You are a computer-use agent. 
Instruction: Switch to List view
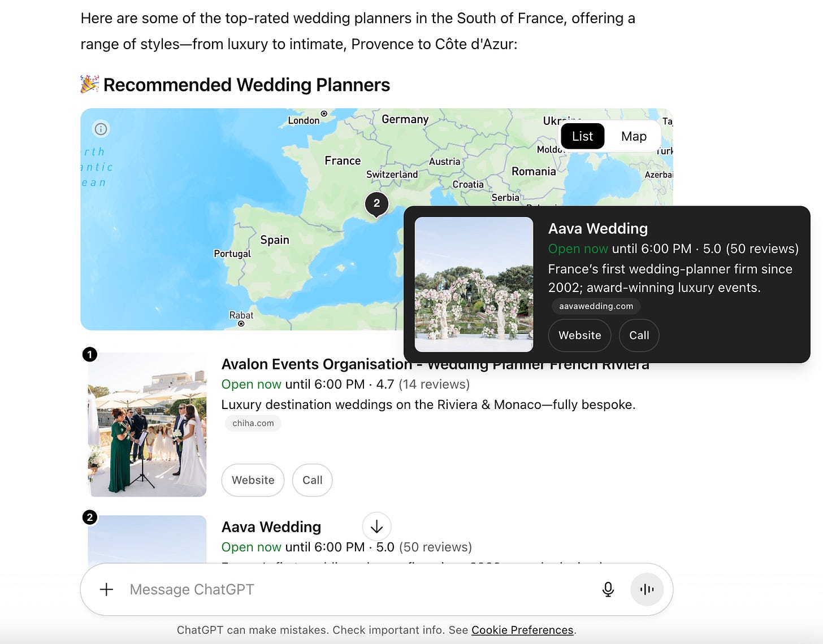582,136
